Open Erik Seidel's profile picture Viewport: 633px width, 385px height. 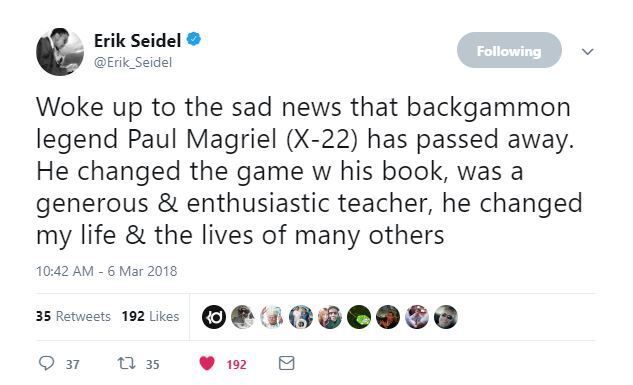(x=60, y=52)
